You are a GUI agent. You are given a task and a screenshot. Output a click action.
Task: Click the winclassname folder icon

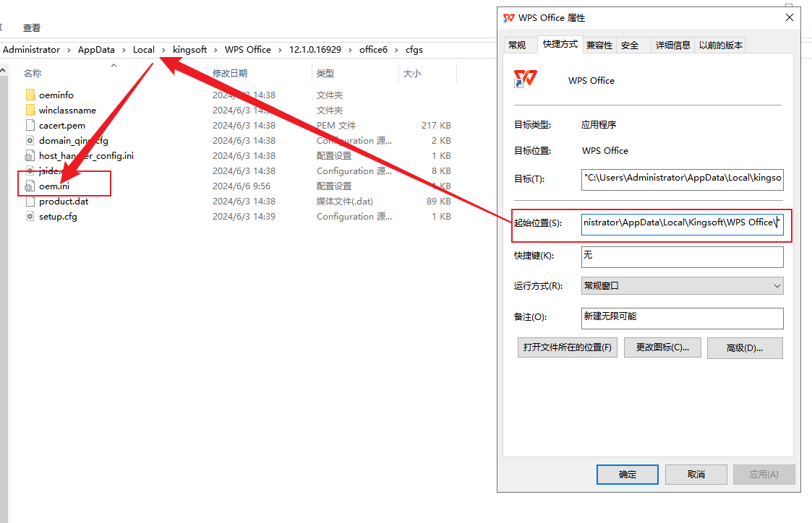(x=30, y=111)
